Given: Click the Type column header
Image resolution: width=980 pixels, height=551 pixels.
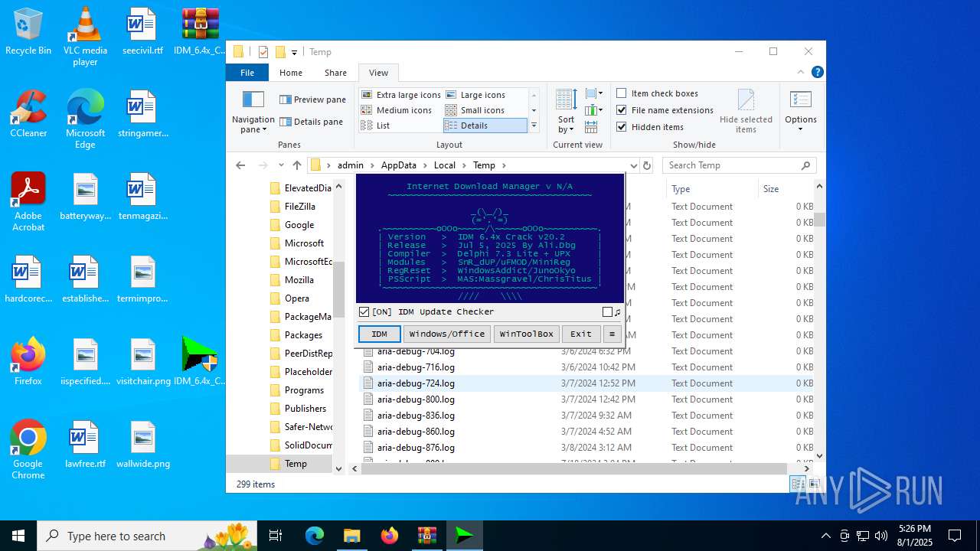Looking at the screenshot, I should (710, 189).
